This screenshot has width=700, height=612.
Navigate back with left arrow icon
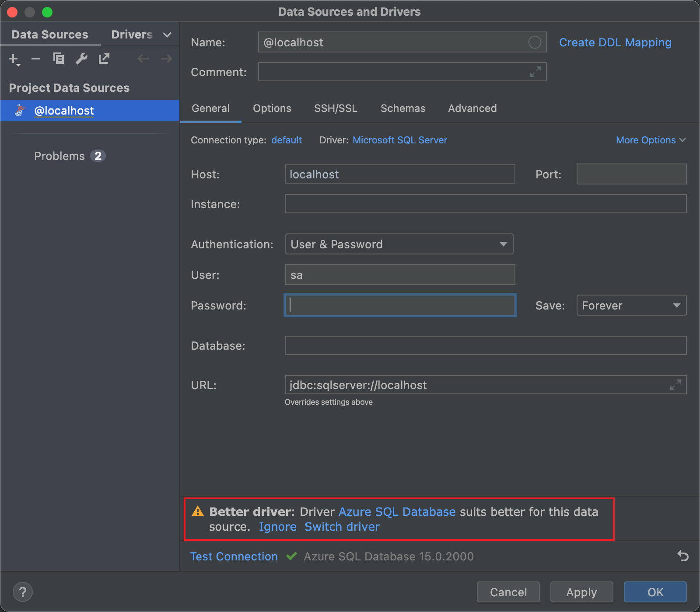tap(143, 59)
